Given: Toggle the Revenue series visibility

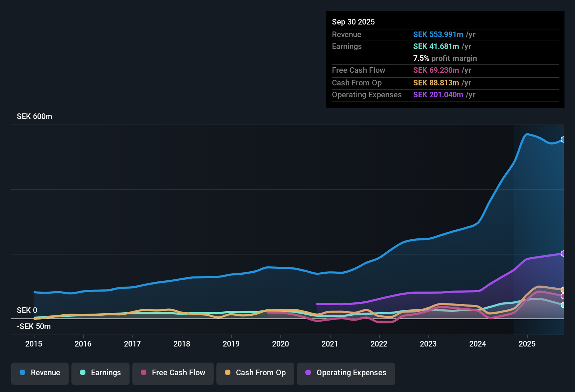Looking at the screenshot, I should (x=40, y=373).
